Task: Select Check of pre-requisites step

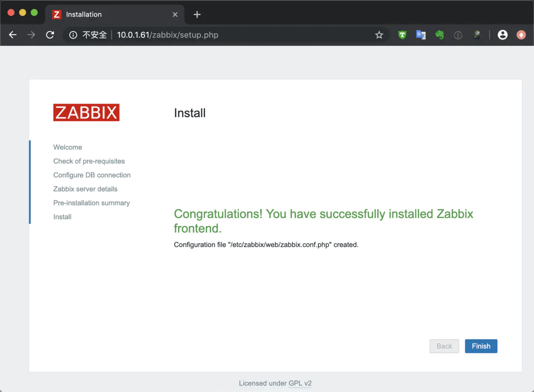Action: tap(89, 161)
